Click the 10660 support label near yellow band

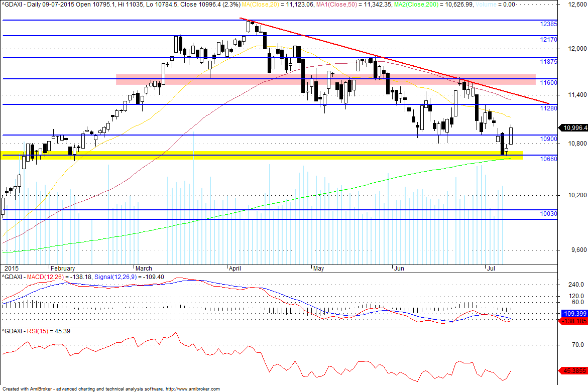pyautogui.click(x=548, y=159)
